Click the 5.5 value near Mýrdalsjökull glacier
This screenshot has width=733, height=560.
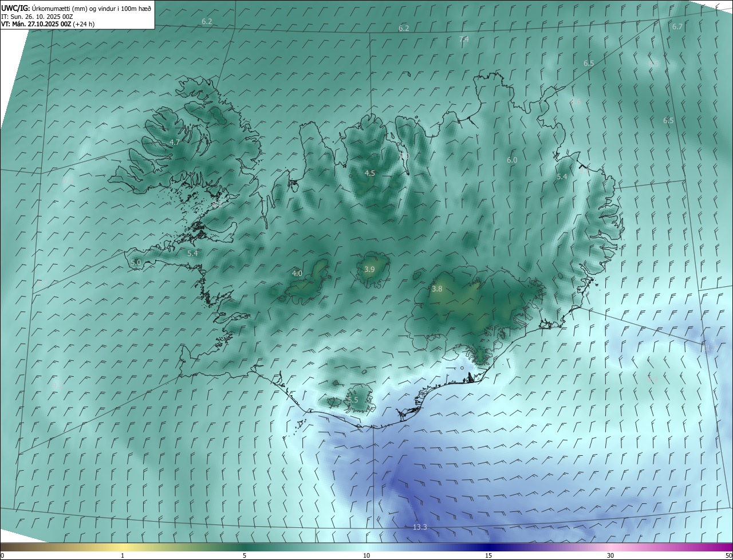[353, 400]
